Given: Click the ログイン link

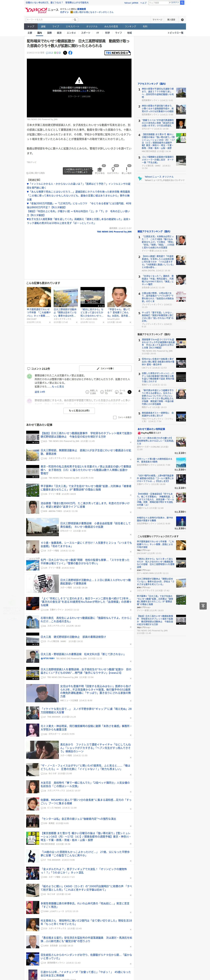Looking at the screenshot, I should coord(64,12).
